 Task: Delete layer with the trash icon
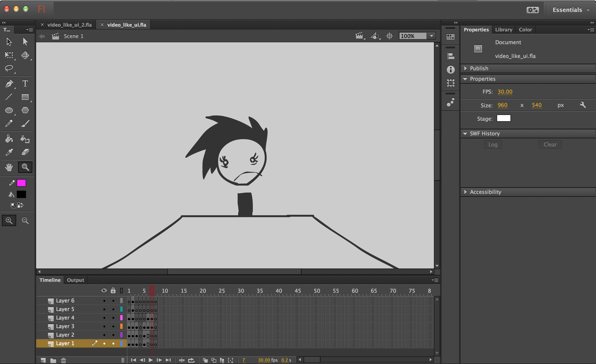pyautogui.click(x=63, y=361)
